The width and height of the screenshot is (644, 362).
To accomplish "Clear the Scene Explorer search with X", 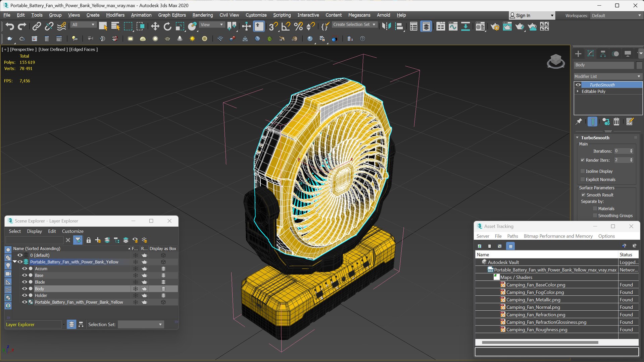I will tap(68, 240).
